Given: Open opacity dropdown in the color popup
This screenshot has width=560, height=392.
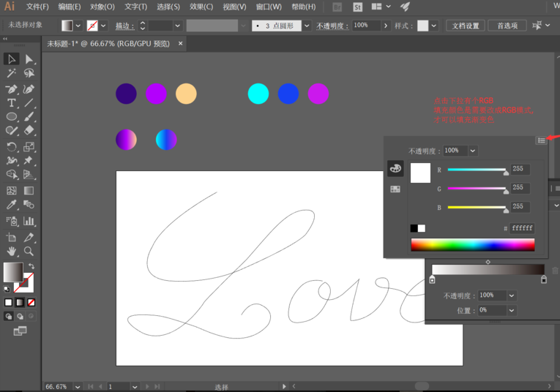Looking at the screenshot, I should (x=473, y=151).
